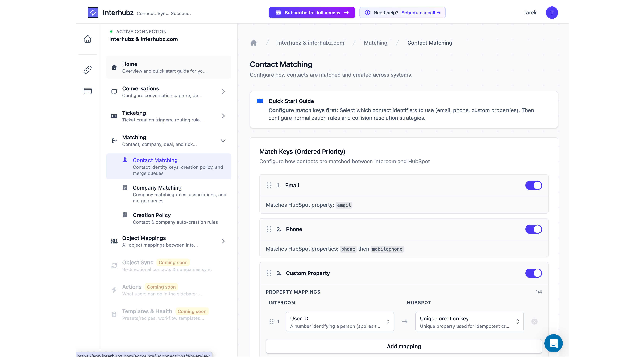The height and width of the screenshot is (362, 644).
Task: Disable the Custom Property match key
Action: 534,273
